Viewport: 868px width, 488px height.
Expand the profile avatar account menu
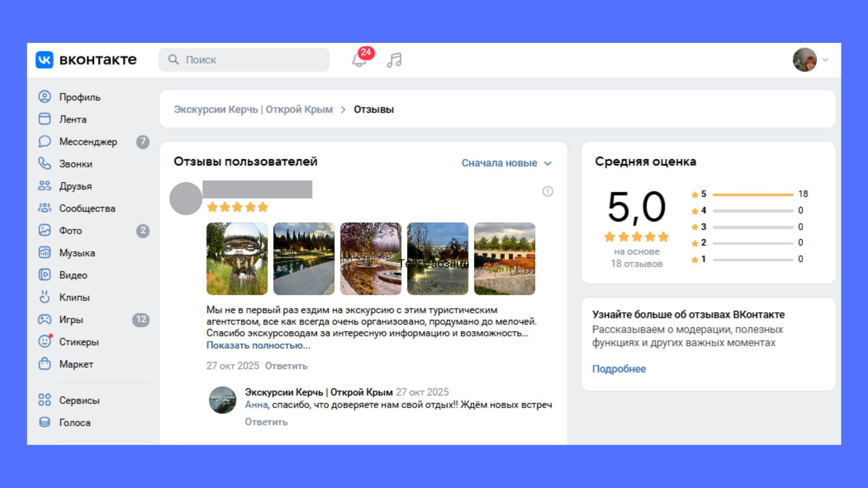coord(811,60)
